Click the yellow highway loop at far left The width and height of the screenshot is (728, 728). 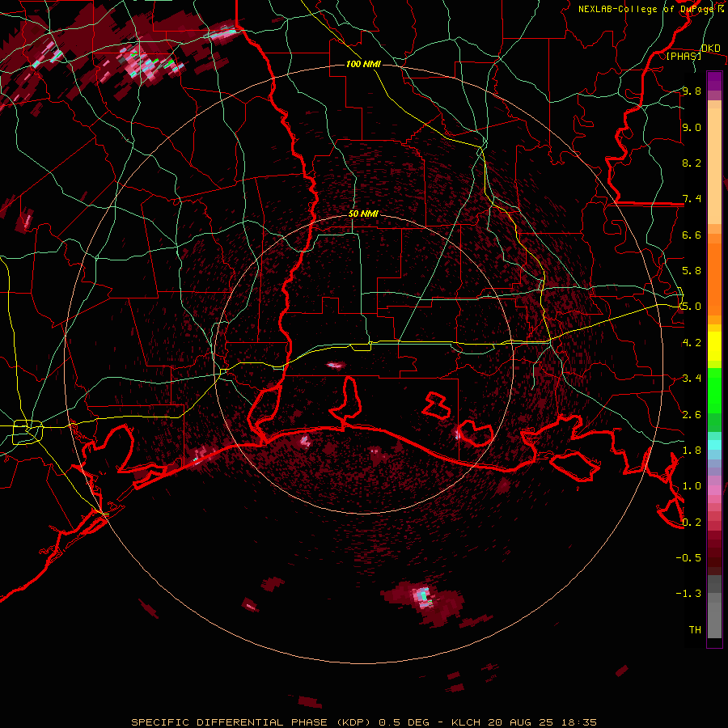(x=28, y=432)
